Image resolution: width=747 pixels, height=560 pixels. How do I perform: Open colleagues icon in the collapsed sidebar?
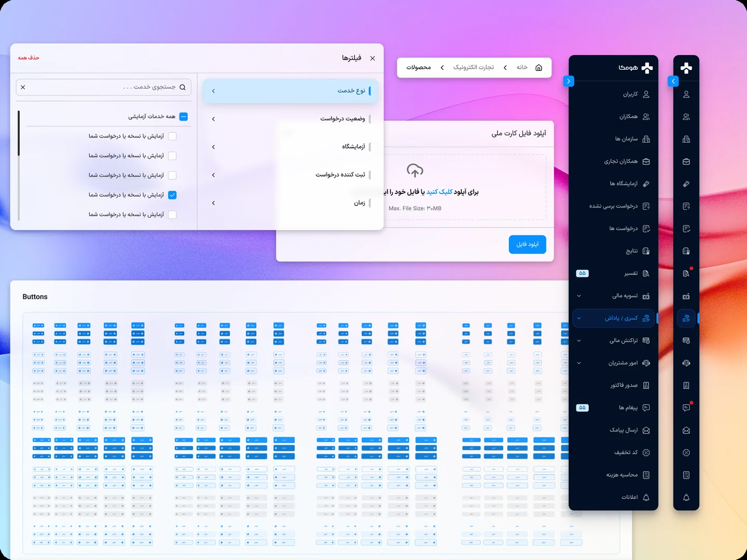686,117
